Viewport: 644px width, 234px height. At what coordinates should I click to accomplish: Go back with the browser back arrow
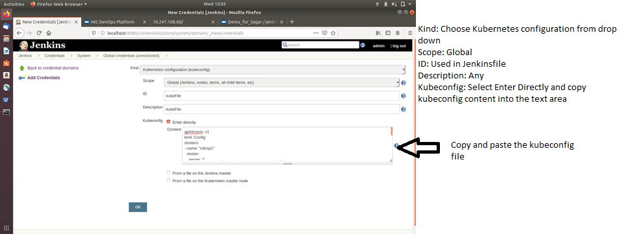pos(19,33)
